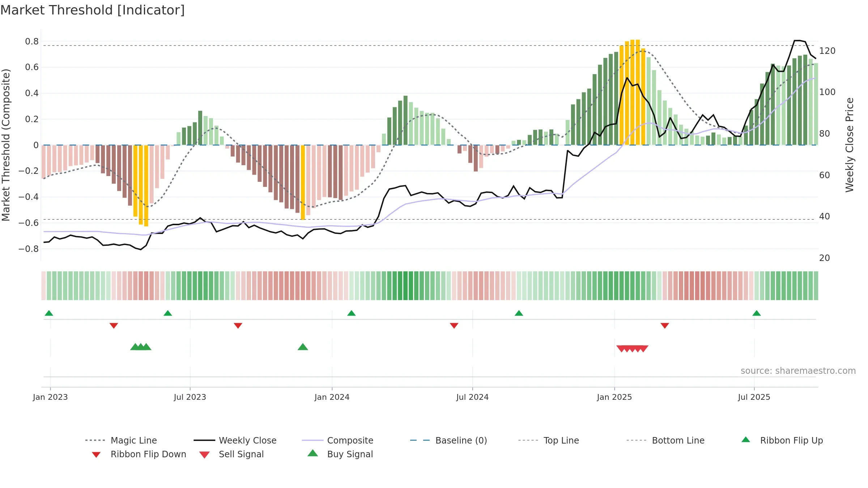Click the ribbon flip up marker after Jul 2024
868x488 pixels.
(x=519, y=313)
